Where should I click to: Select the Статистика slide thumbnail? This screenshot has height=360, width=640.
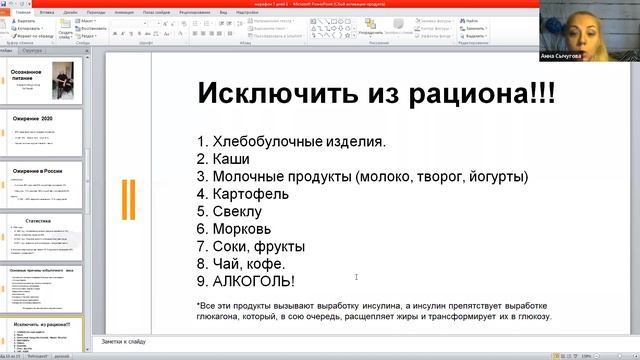pyautogui.click(x=42, y=237)
